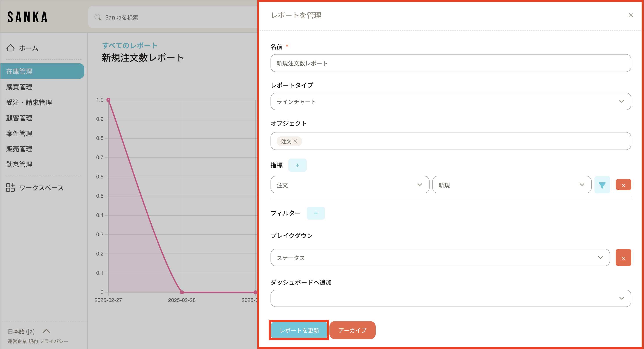Add a new 指標 with plus button

[297, 165]
